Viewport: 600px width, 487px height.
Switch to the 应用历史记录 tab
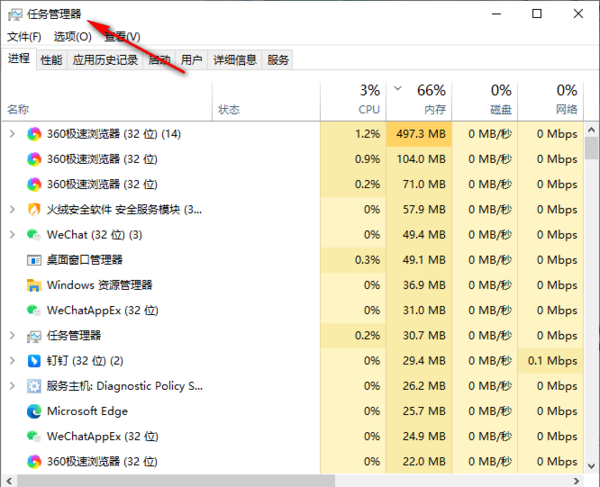[105, 60]
